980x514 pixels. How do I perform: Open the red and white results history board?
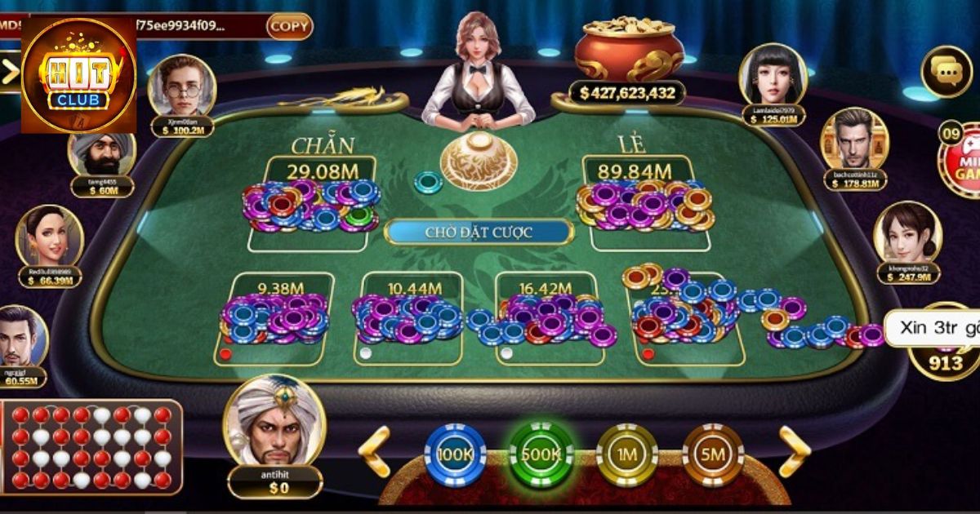coord(91,447)
